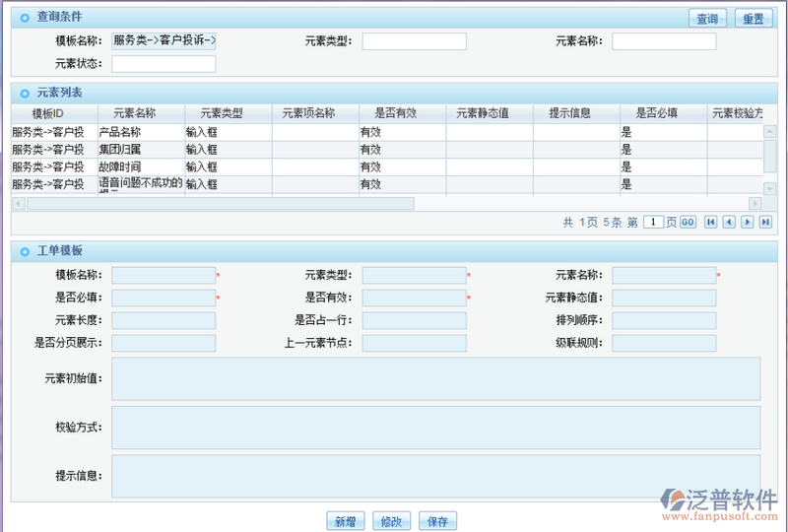Sort by the 元素名称 column header
Screen dimensions: 788x532
pyautogui.click(x=134, y=113)
